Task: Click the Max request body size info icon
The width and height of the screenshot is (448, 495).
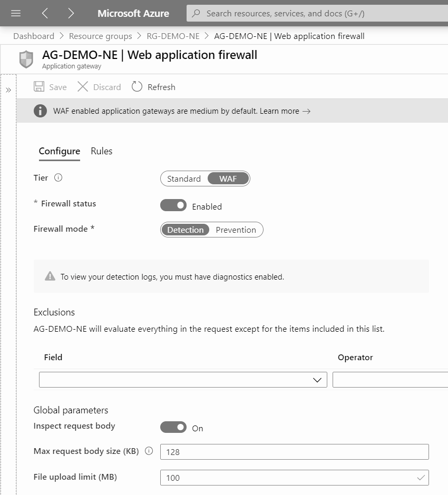Action: click(x=149, y=451)
